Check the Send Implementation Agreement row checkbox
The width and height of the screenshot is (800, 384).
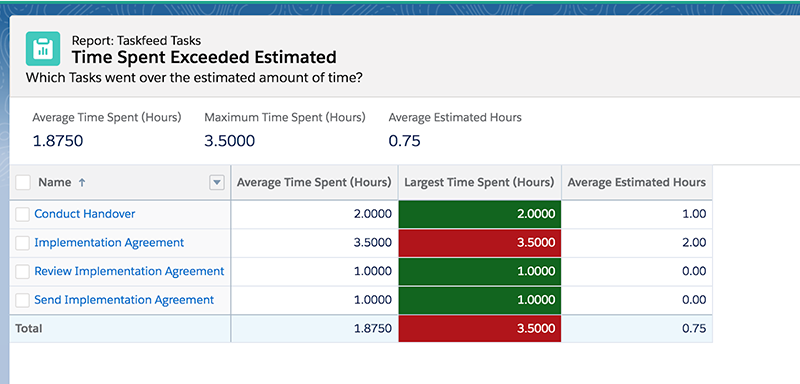tap(22, 300)
